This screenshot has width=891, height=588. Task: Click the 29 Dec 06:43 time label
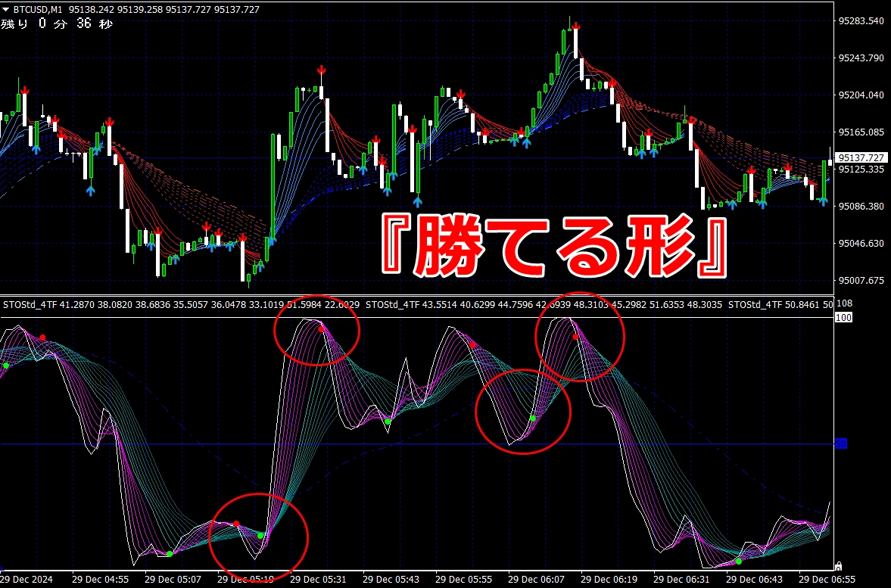pos(755,580)
